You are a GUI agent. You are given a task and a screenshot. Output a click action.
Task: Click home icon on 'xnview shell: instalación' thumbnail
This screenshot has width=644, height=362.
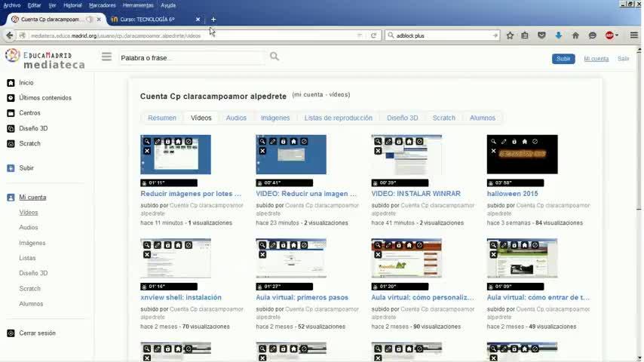[178, 245]
